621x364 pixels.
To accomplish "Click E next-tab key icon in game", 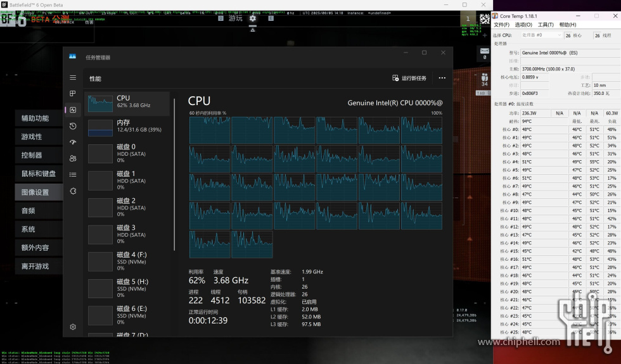I will (271, 18).
